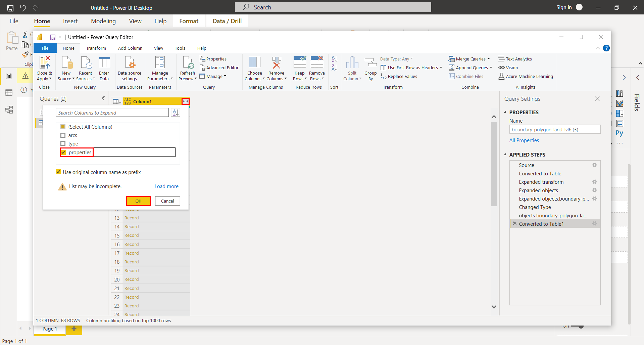This screenshot has width=644, height=345.
Task: Sort ascending with the A-Z icon
Action: [x=334, y=59]
